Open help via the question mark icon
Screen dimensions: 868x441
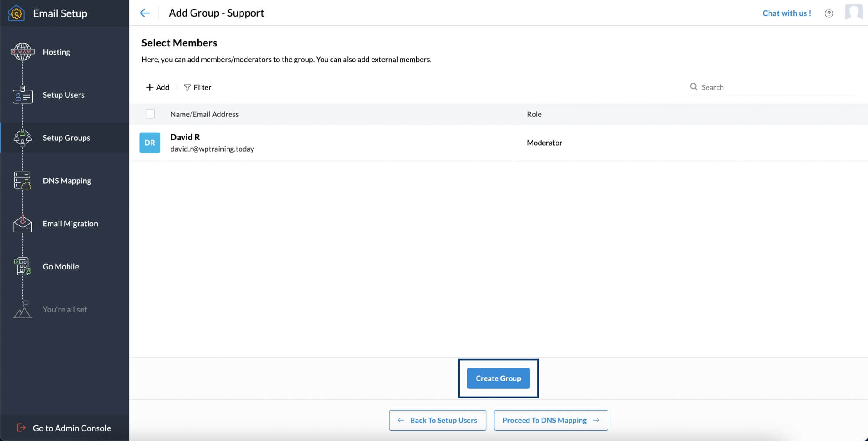point(829,13)
